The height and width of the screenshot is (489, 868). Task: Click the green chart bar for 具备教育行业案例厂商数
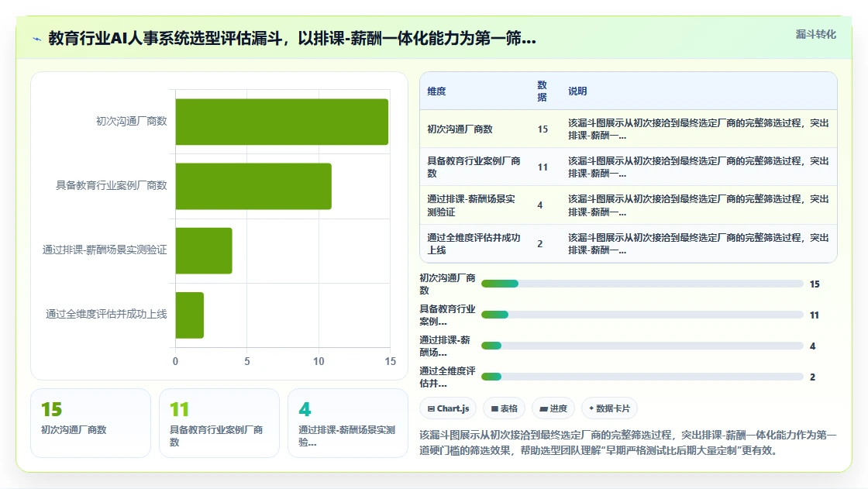[253, 186]
